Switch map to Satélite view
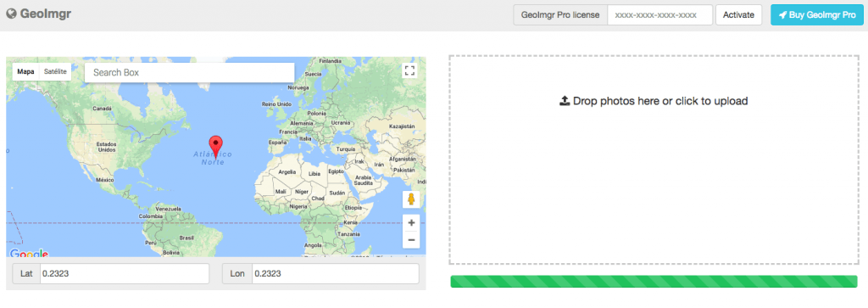Image resolution: width=868 pixels, height=308 pixels. click(x=55, y=71)
